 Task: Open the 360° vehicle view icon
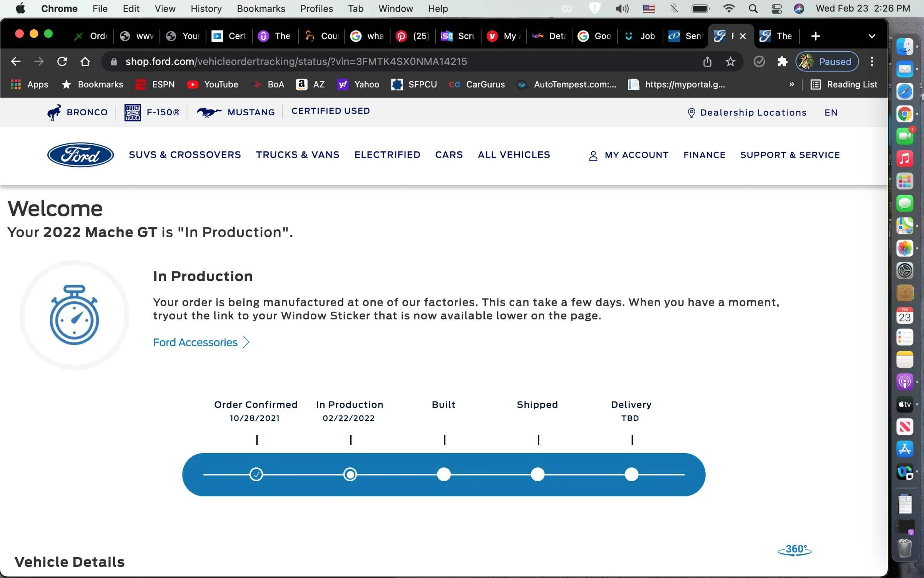795,550
